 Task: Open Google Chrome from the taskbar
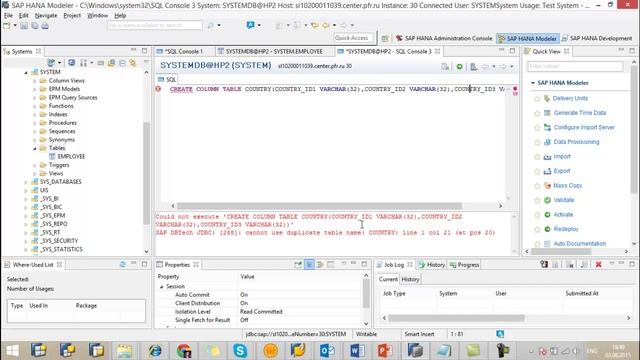[184, 351]
